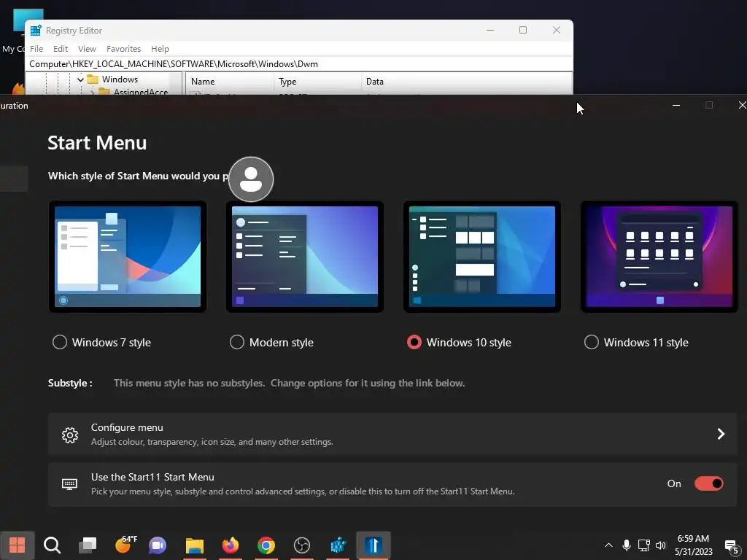Select the Windows 11 style radio button
Viewport: 747px width, 560px height.
591,342
